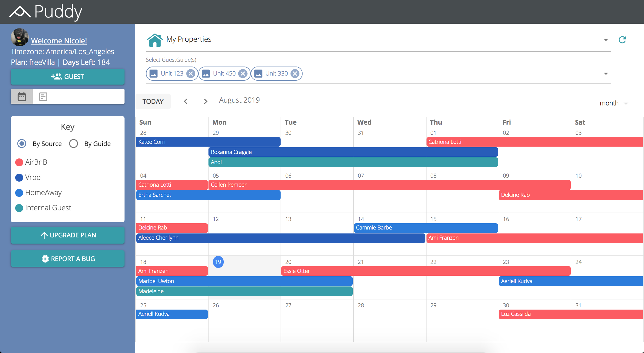Remove Unit 330 chip with its X
This screenshot has height=353, width=644.
coord(295,74)
